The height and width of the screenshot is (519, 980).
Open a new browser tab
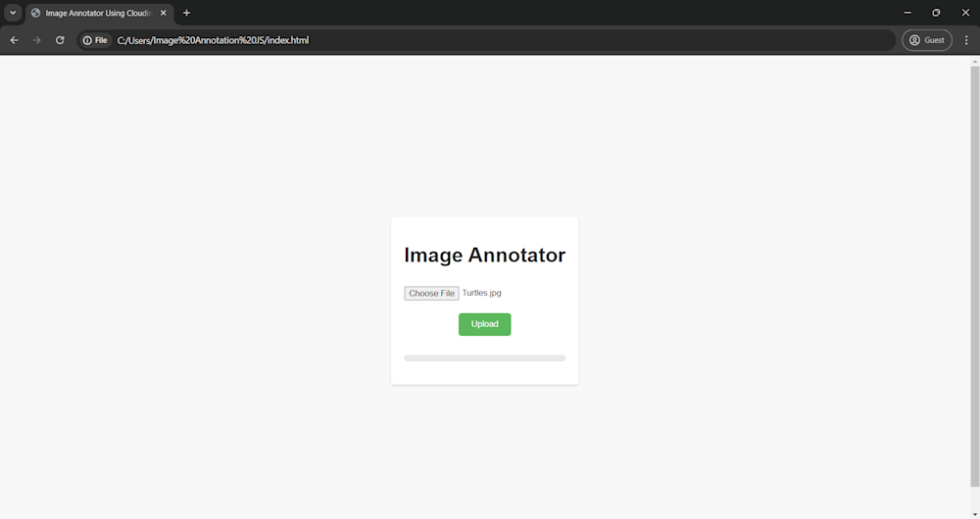tap(186, 13)
